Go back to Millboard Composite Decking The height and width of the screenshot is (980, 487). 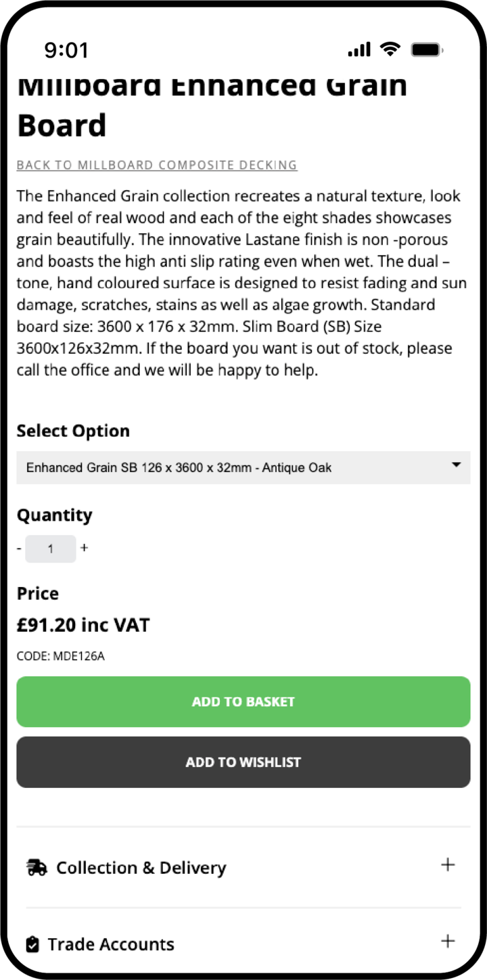pos(157,165)
